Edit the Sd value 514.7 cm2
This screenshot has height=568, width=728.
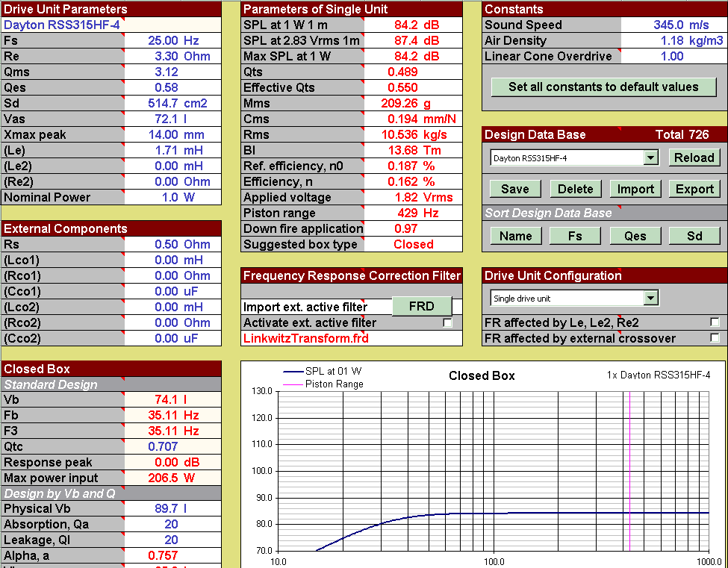pos(172,103)
